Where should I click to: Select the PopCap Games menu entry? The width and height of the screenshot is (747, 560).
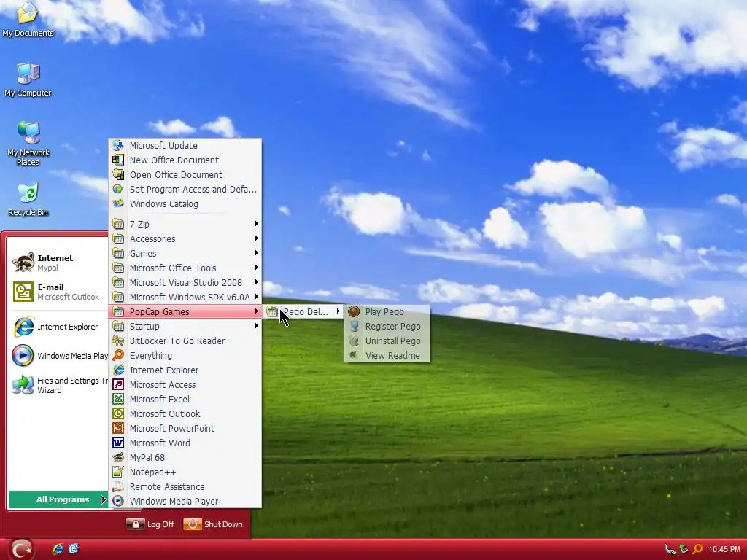185,312
